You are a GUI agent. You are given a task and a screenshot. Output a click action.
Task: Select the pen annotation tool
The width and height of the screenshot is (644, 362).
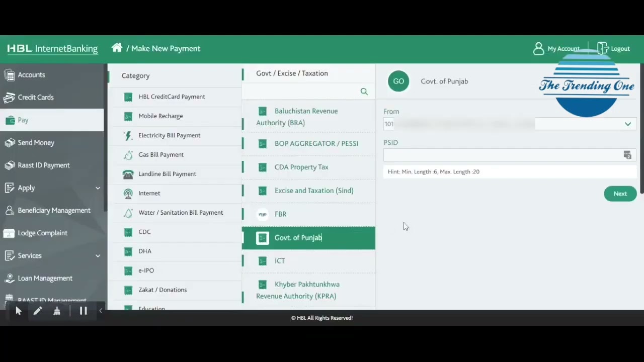[x=37, y=311]
